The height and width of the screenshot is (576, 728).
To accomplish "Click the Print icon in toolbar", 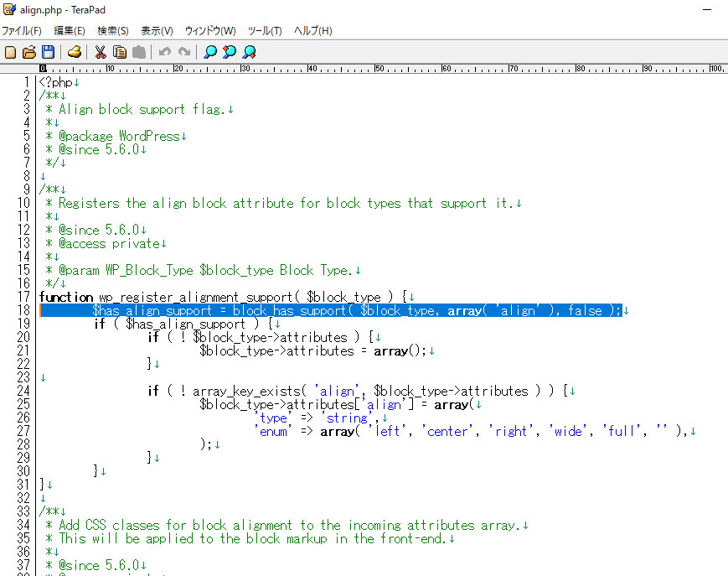I will pyautogui.click(x=75, y=52).
